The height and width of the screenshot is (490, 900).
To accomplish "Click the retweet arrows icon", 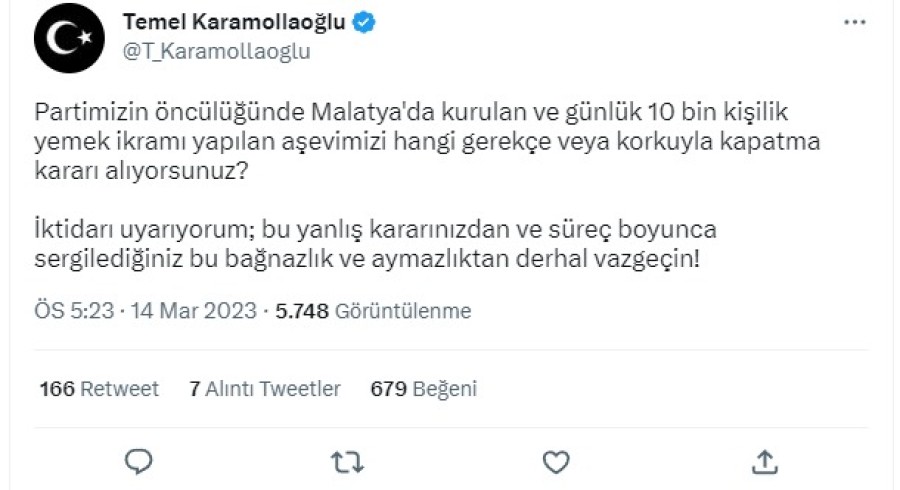I will coord(347,460).
